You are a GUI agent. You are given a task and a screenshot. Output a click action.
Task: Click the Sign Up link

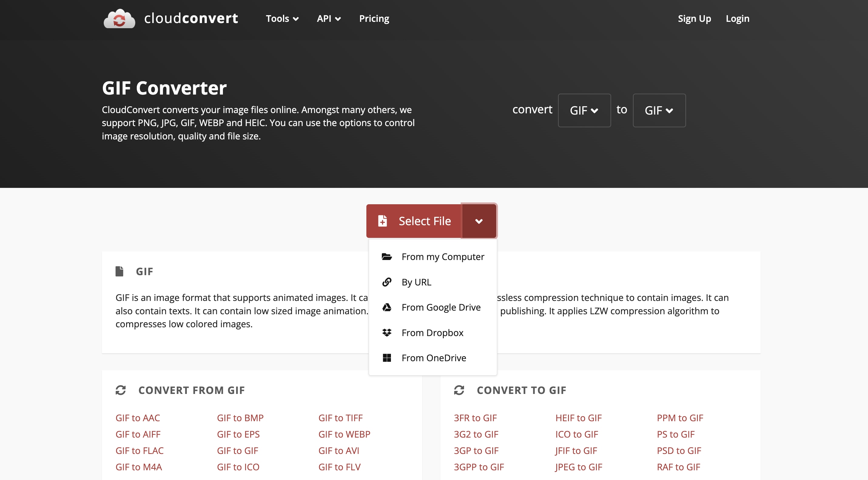click(694, 18)
